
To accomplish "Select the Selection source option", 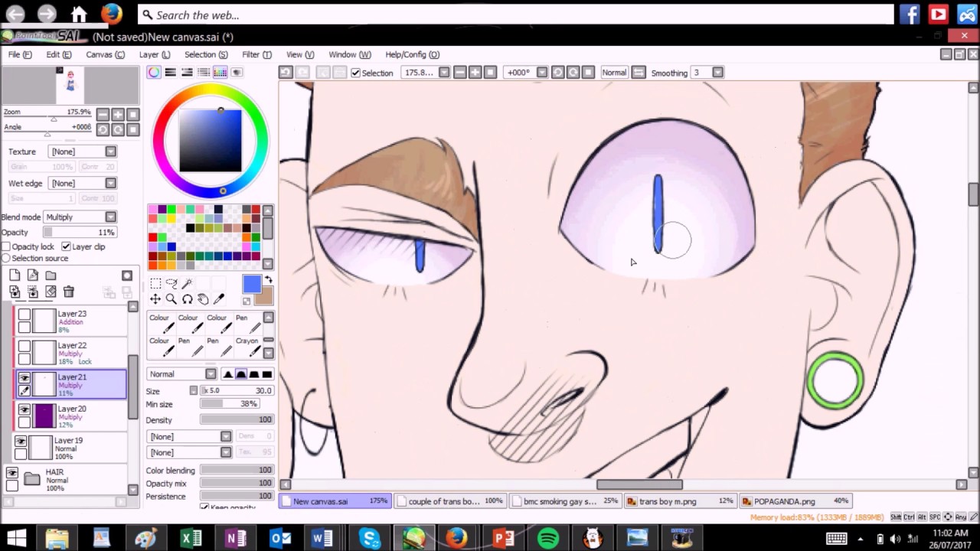I will [6, 259].
